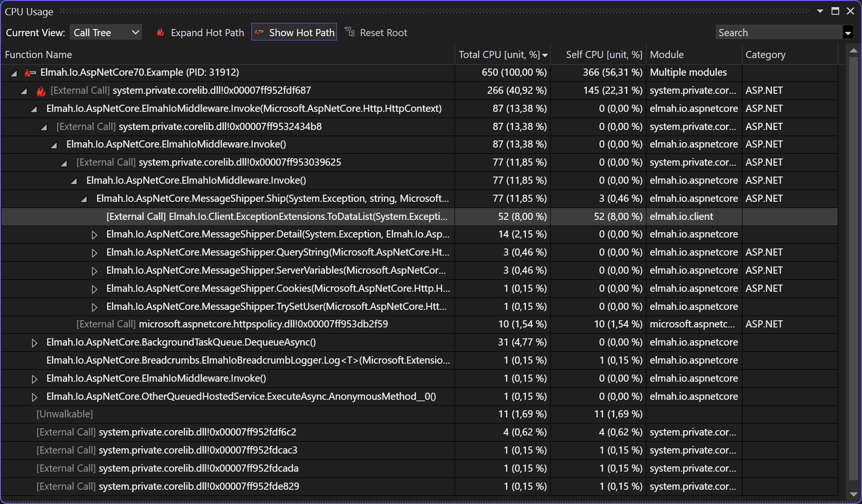Click the Expand Hot Path button
This screenshot has height=504, width=862.
pyautogui.click(x=207, y=32)
